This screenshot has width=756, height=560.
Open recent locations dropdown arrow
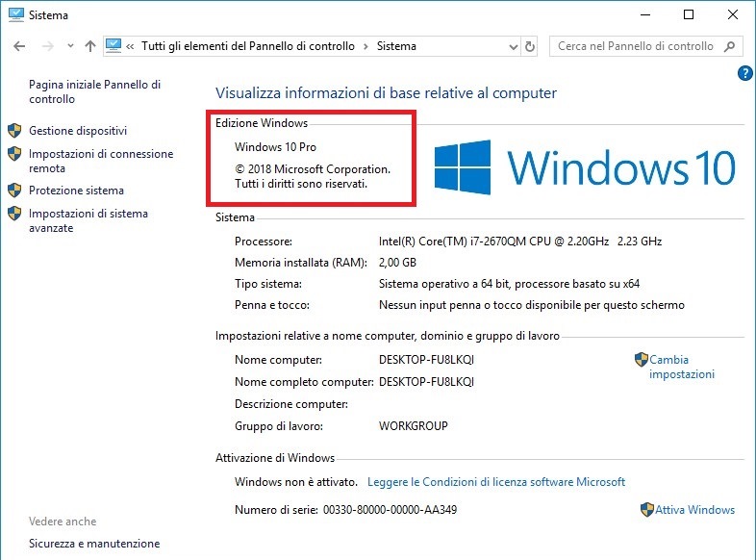[x=70, y=46]
